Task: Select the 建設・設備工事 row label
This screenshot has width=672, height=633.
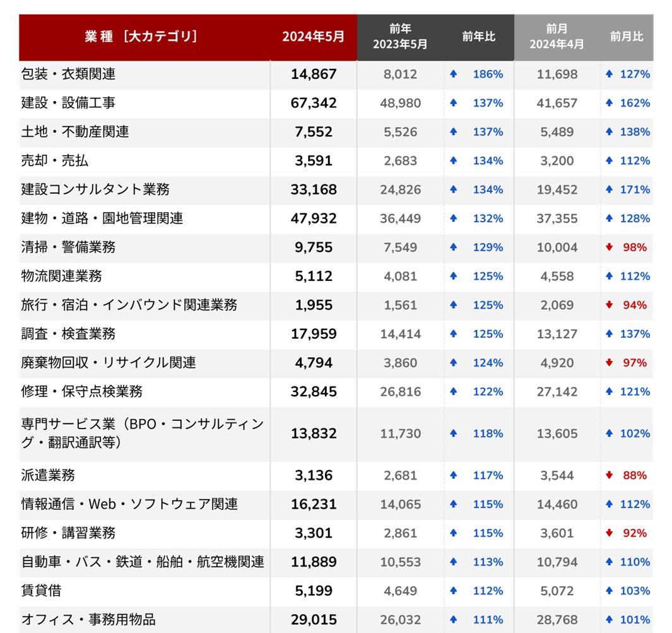Action: (69, 103)
